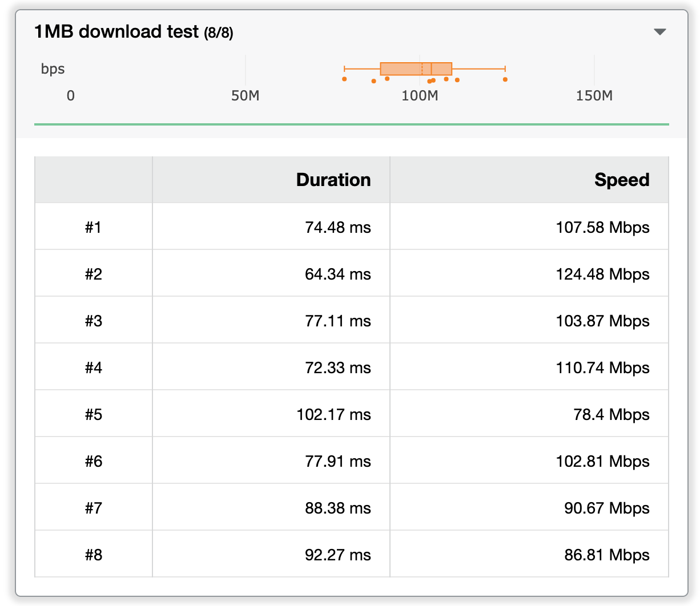Select the leftmost orange data point dot
The height and width of the screenshot is (606, 700).
pyautogui.click(x=344, y=79)
